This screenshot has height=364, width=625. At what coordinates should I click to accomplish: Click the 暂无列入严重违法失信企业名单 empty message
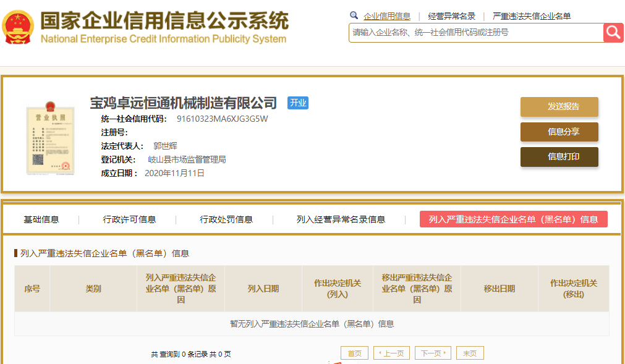coord(312,324)
